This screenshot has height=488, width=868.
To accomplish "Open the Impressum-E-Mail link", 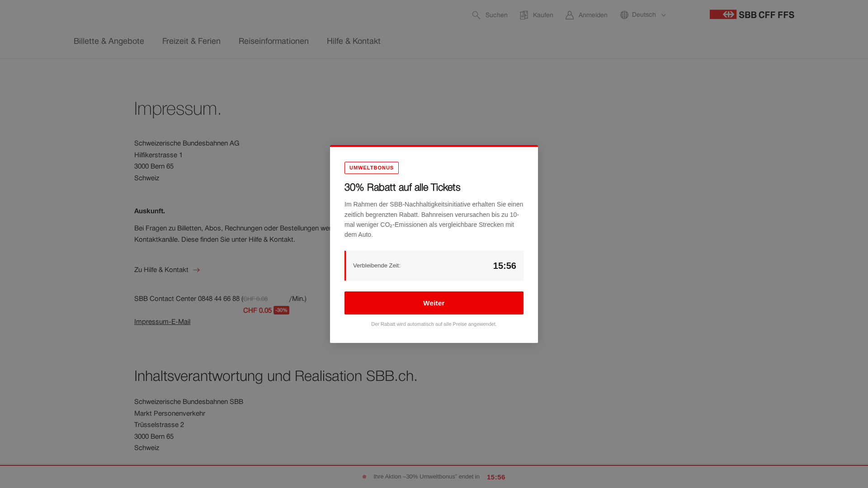I will 162,322.
